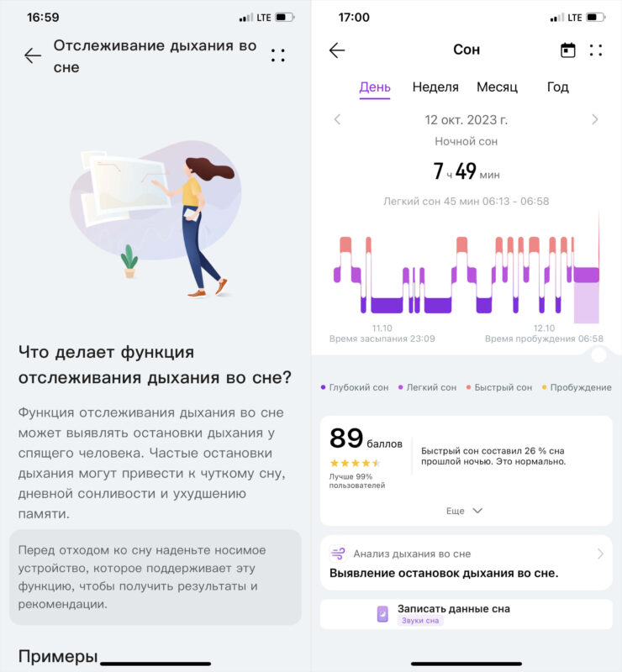
Task: Tap the Звуки сна tag
Action: (x=420, y=621)
